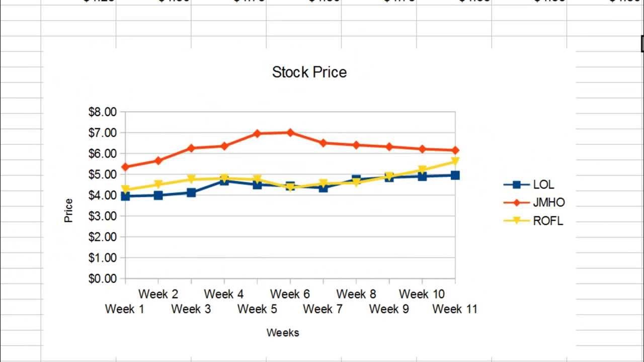Click the "Week 1" axis label
Image resolution: width=644 pixels, height=362 pixels.
click(x=124, y=309)
